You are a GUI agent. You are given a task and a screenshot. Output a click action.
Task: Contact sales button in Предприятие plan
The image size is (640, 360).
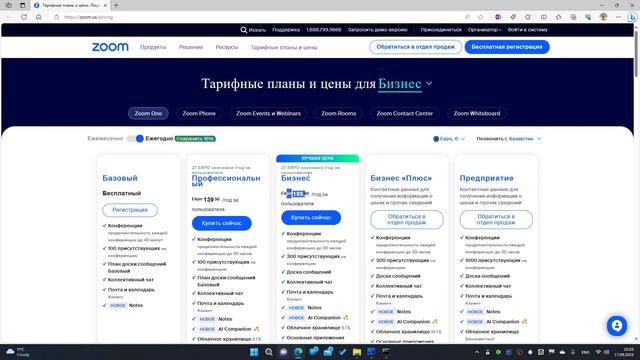(x=496, y=220)
